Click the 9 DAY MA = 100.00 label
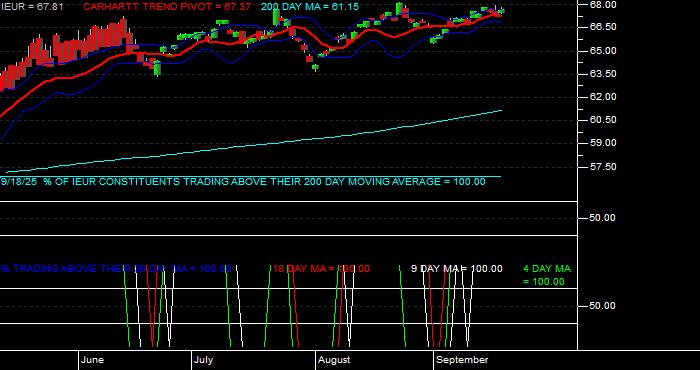700x370 pixels. click(x=456, y=269)
